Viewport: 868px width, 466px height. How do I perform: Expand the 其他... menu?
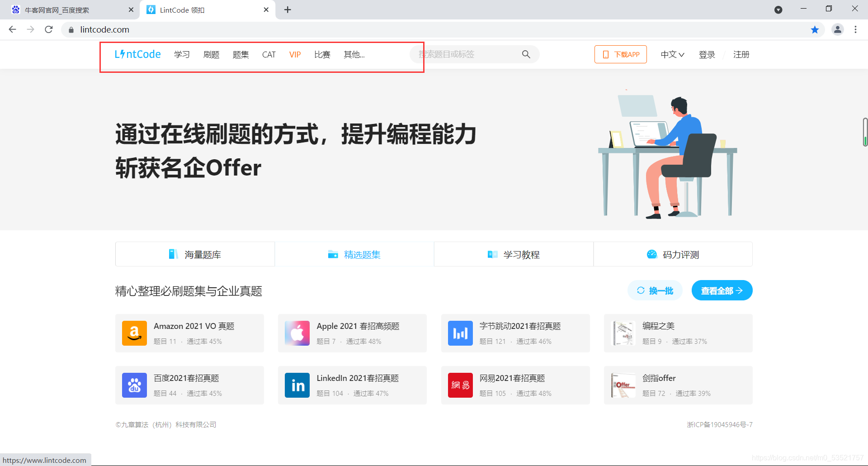point(354,54)
